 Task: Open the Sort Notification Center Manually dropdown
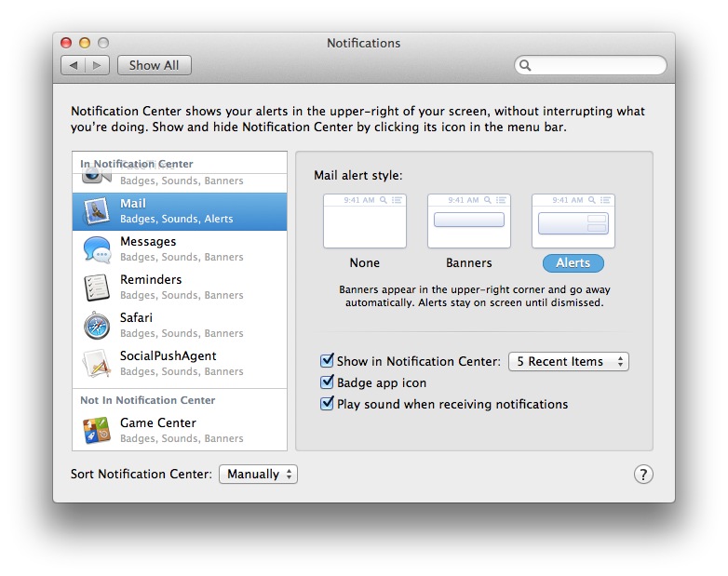tap(258, 475)
